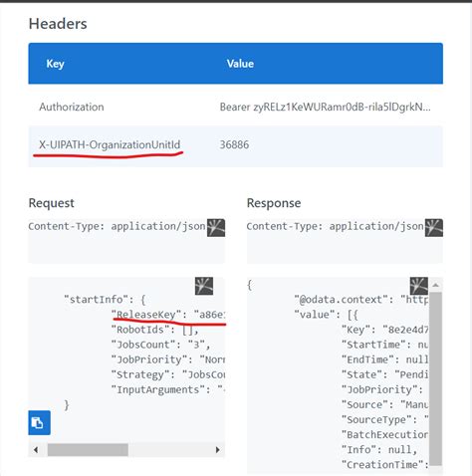
Task: Open fullscreen icon next to Response Content-Type
Action: (434, 227)
